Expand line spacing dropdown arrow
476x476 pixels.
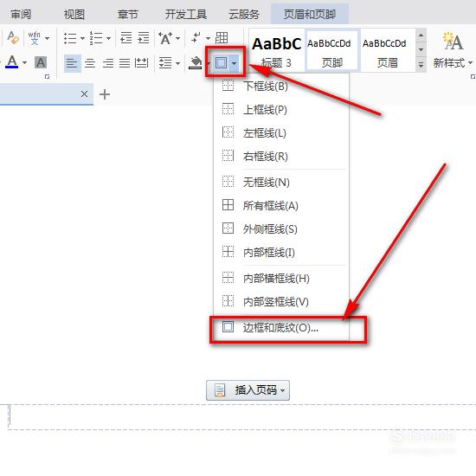pyautogui.click(x=178, y=63)
